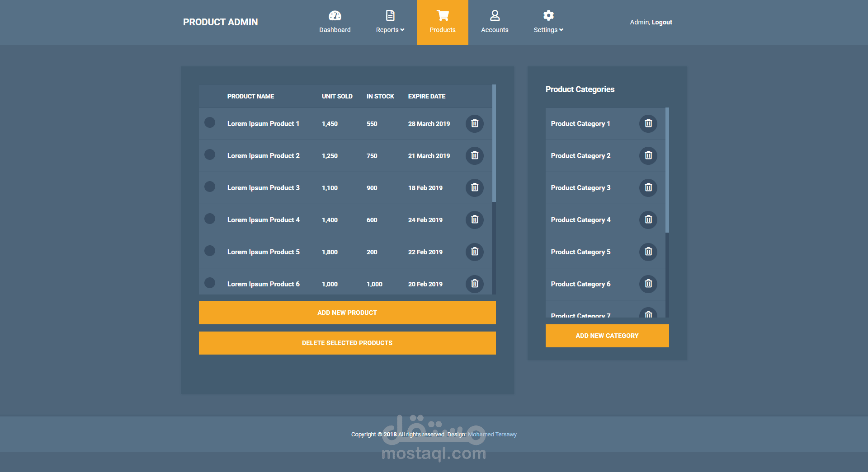Click the 1,800 units sold value
Image resolution: width=868 pixels, height=472 pixels.
pyautogui.click(x=330, y=252)
